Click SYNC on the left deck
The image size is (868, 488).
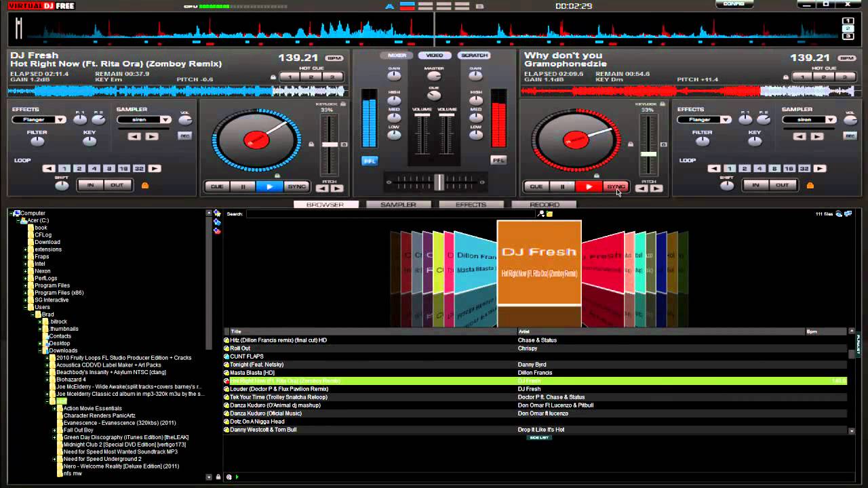tap(296, 186)
